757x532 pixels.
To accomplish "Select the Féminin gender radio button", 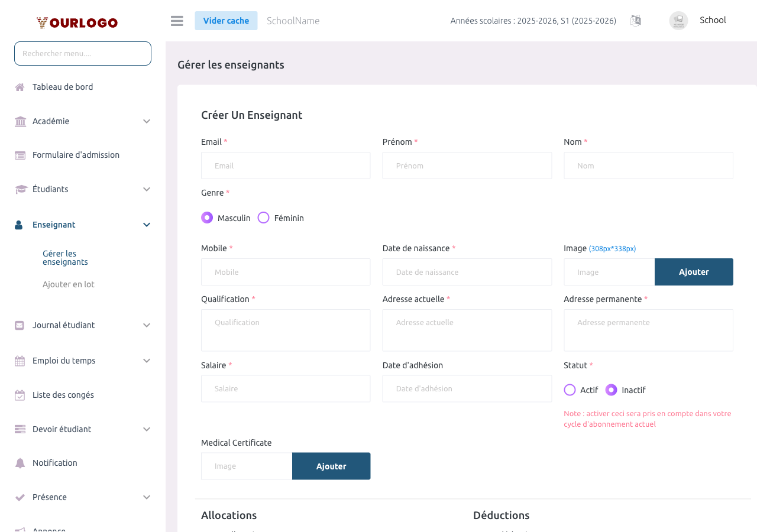I will (x=264, y=218).
